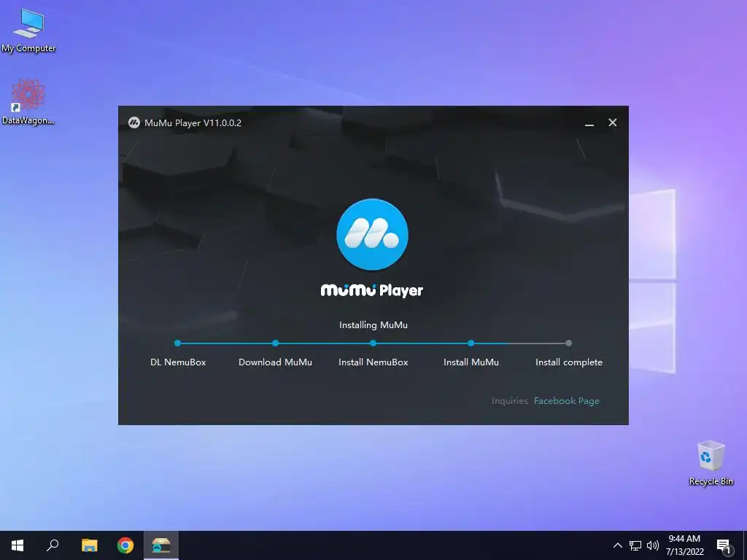Click the Install MuMu progress step dot
Screen dimensions: 747x560
471,343
